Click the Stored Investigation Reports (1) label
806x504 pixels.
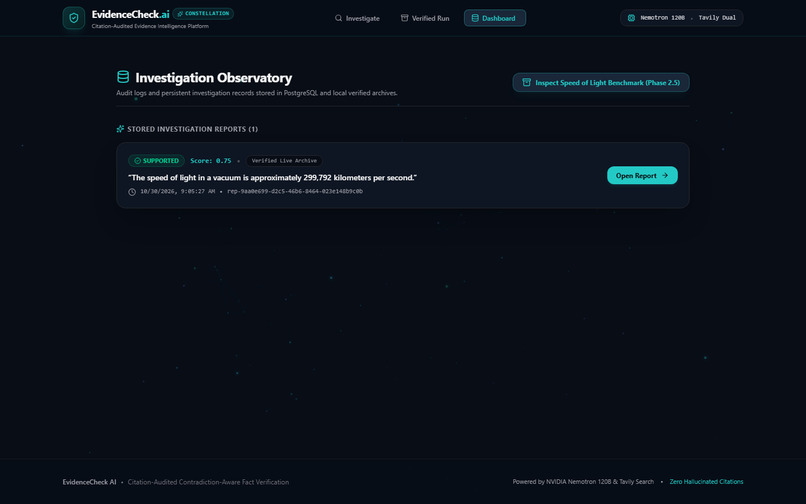click(193, 129)
